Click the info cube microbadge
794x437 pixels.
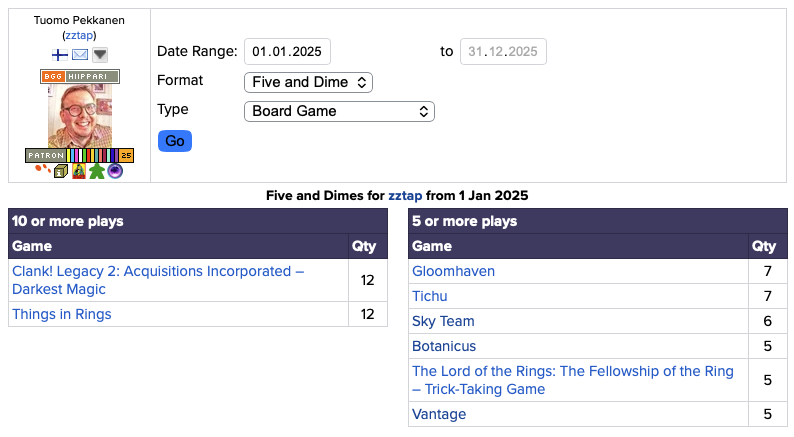coord(61,171)
